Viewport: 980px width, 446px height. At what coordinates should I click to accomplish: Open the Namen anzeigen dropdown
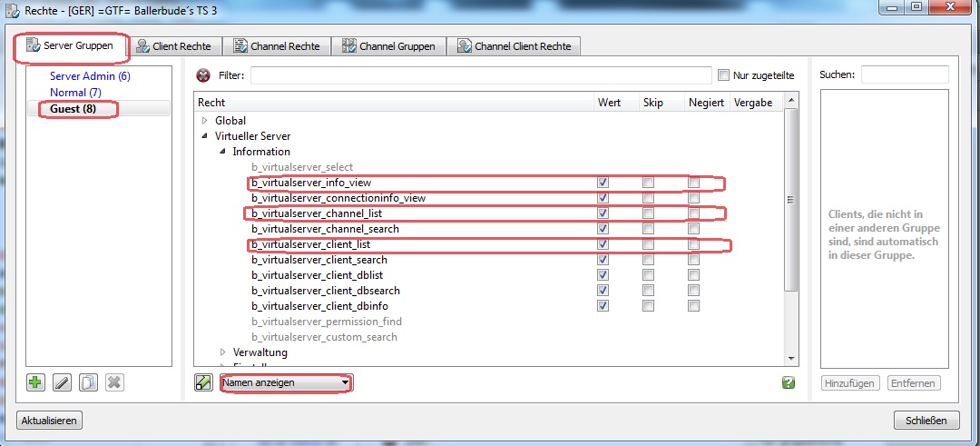[x=286, y=382]
